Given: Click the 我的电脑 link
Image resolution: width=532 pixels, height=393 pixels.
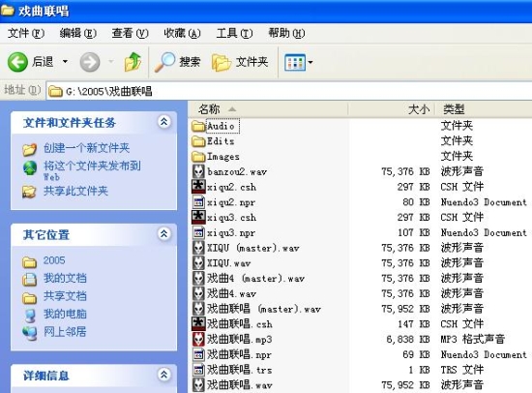Looking at the screenshot, I should 65,314.
